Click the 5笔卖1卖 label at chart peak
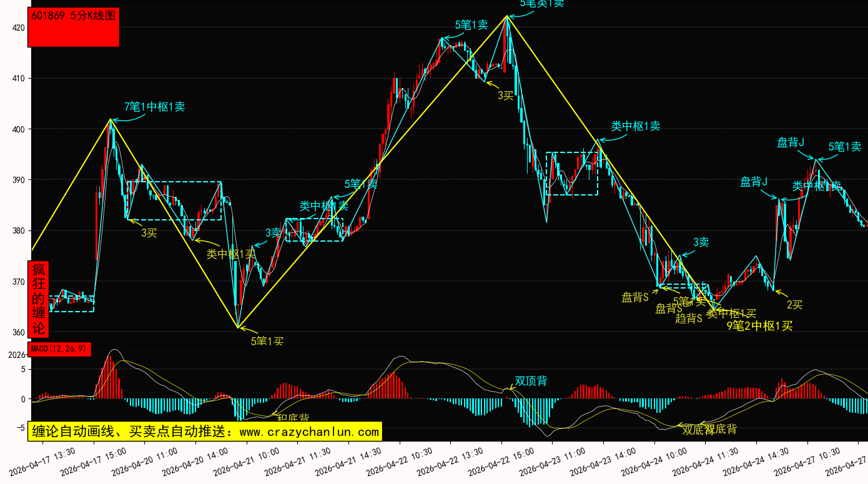868x484 pixels. pos(542,4)
